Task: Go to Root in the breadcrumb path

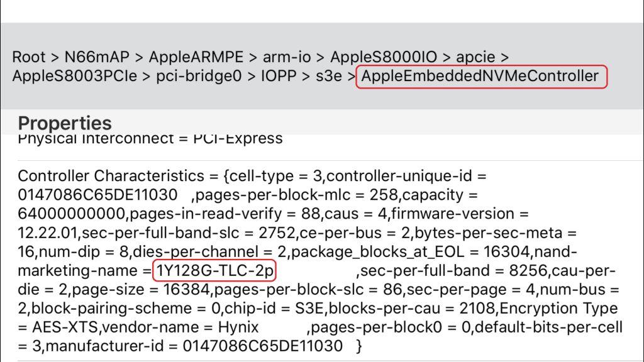Action: 29,57
